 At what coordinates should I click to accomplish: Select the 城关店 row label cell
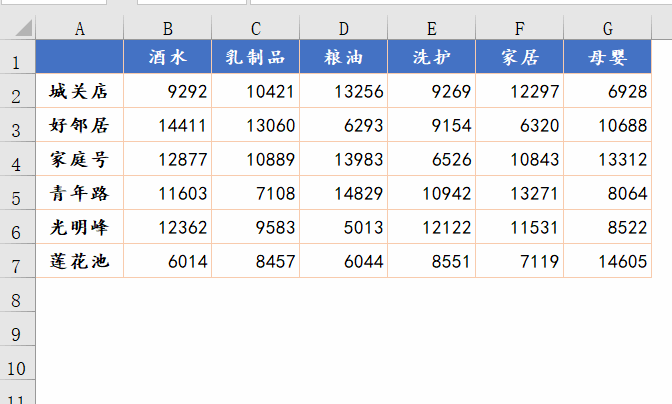(x=79, y=92)
